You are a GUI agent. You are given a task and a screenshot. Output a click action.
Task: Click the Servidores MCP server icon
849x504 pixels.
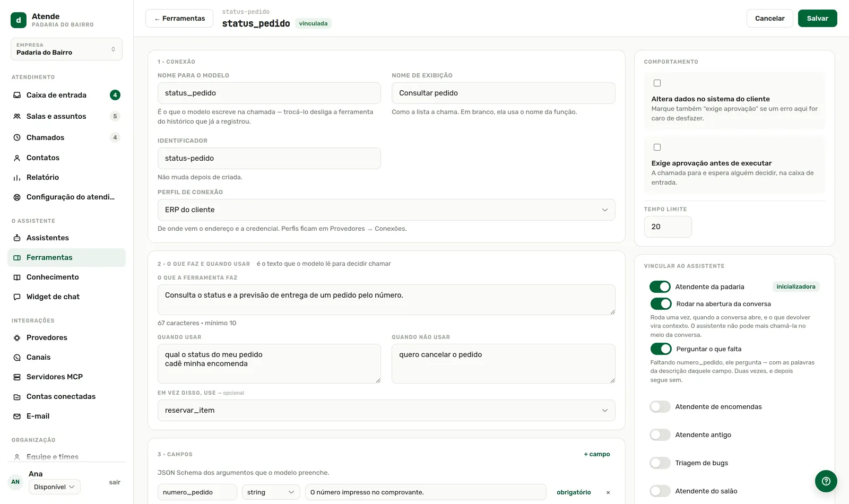17,377
